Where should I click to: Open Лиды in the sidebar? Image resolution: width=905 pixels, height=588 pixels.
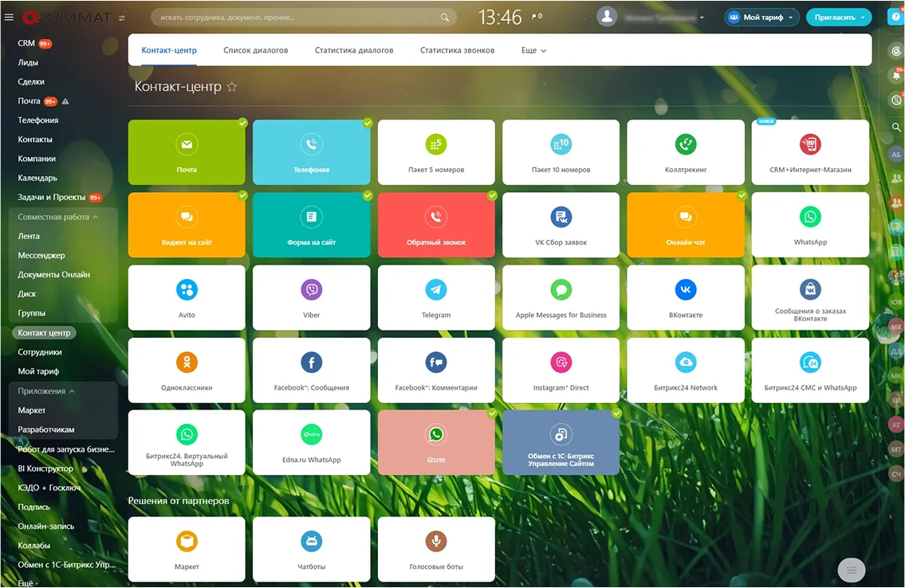tap(28, 62)
